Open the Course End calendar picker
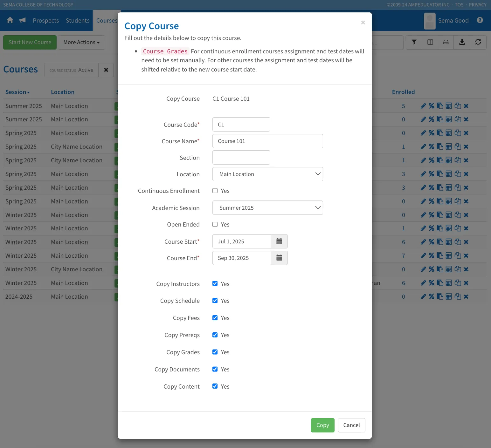The image size is (491, 448). point(279,258)
